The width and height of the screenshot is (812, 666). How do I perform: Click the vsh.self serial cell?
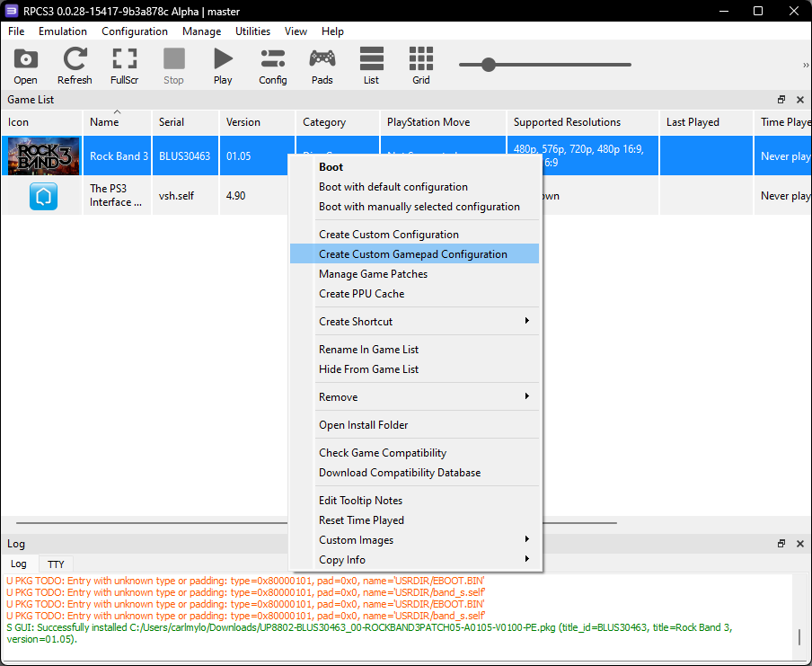(185, 196)
